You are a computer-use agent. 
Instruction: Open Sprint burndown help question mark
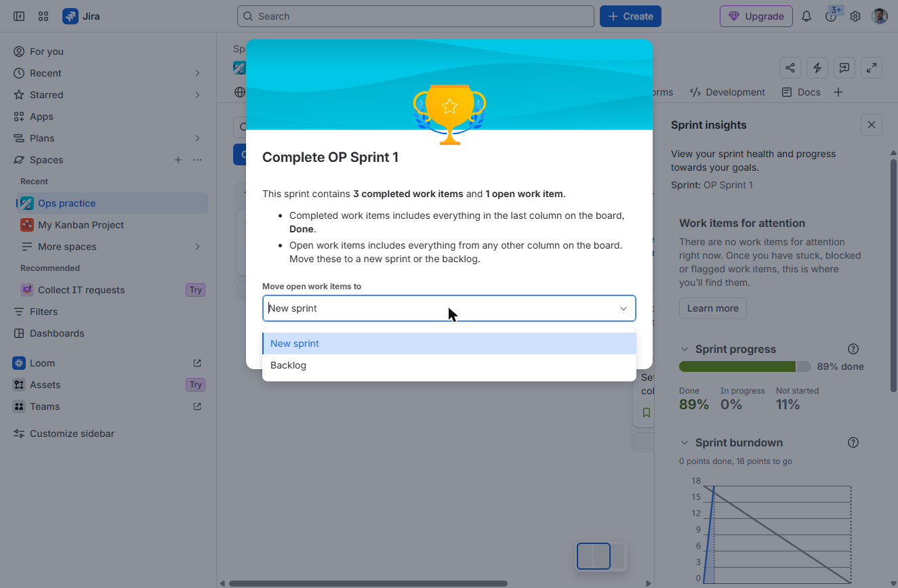853,442
